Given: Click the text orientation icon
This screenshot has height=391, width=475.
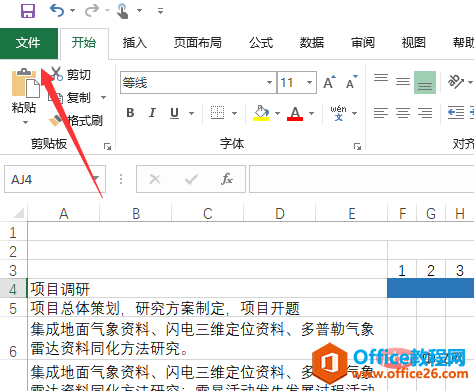Looking at the screenshot, I should pos(456,82).
